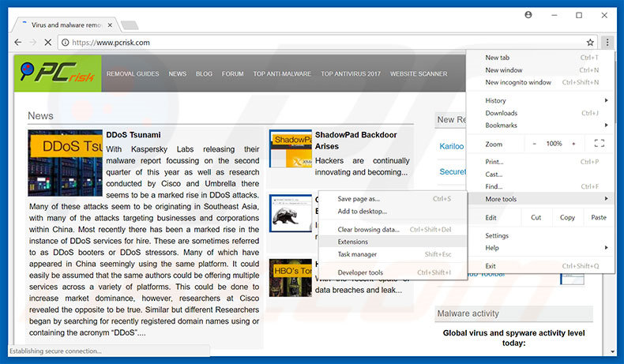624x364 pixels.
Task: Expand the Help submenu
Action: [541, 248]
